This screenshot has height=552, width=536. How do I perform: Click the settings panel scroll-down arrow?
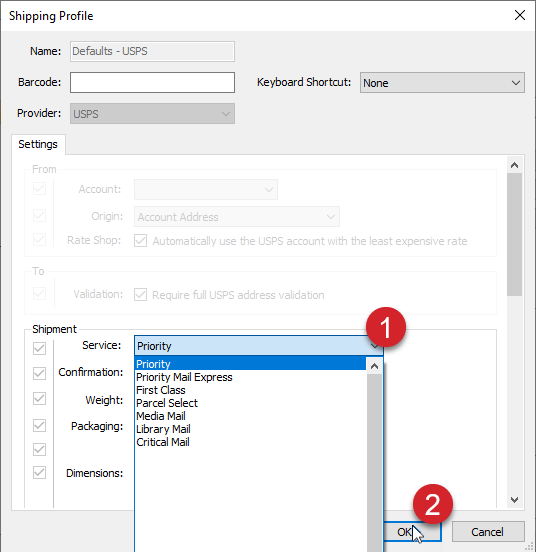click(x=514, y=500)
